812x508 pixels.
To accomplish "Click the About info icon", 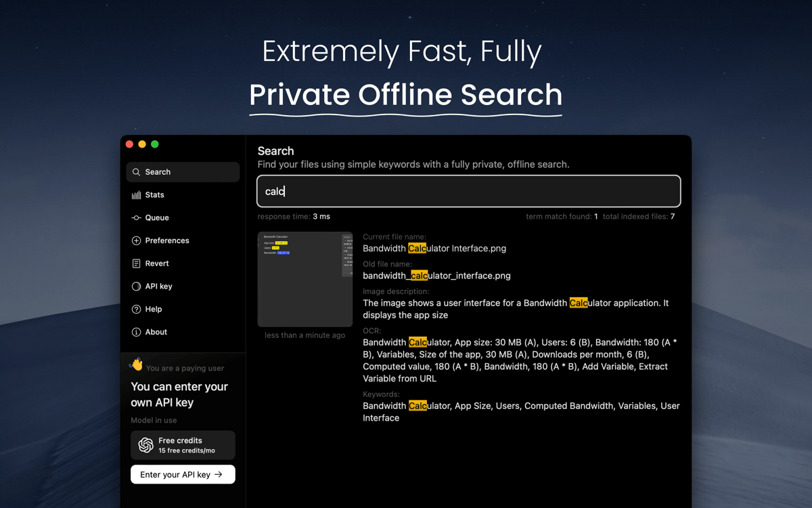I will pyautogui.click(x=136, y=332).
